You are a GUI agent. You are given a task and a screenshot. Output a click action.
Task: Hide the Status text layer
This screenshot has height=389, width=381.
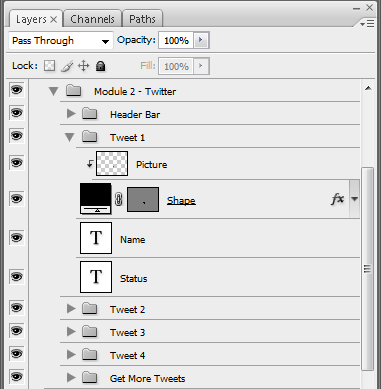click(17, 277)
